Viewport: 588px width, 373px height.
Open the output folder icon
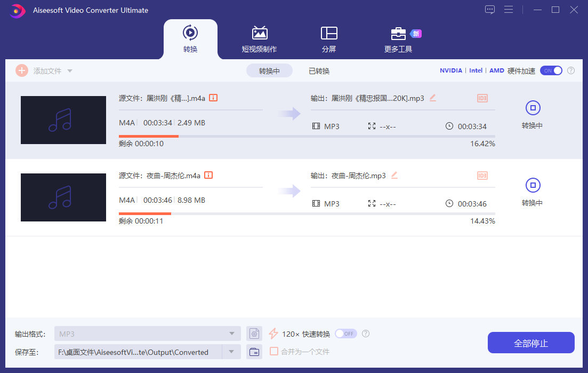click(254, 352)
